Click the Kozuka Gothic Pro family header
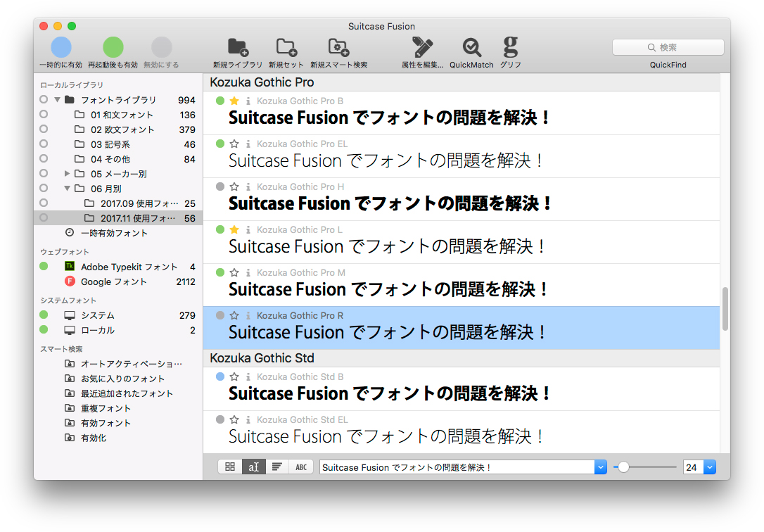Viewport: 764px width, 532px height. coord(461,82)
